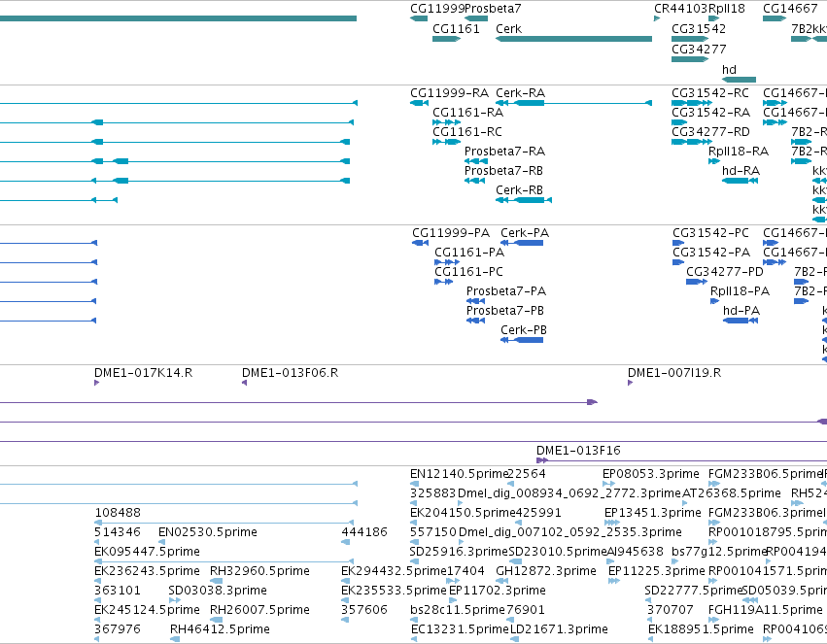Select the Prosbeta7 gene label
The height and width of the screenshot is (644, 827).
pyautogui.click(x=493, y=9)
